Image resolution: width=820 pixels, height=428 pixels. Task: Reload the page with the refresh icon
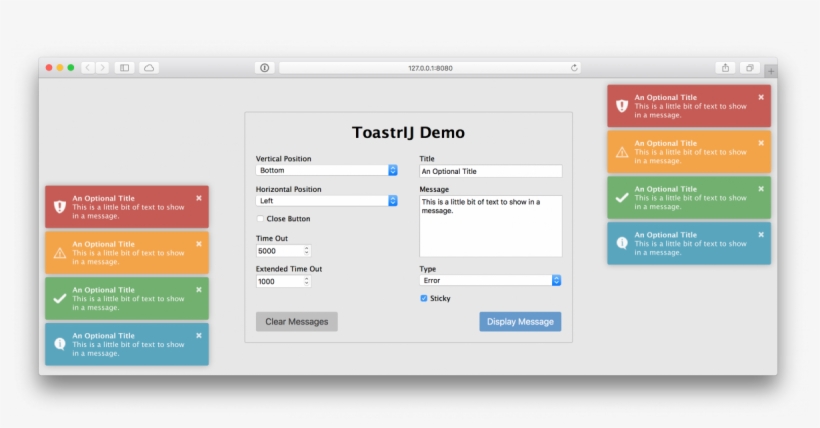[574, 67]
